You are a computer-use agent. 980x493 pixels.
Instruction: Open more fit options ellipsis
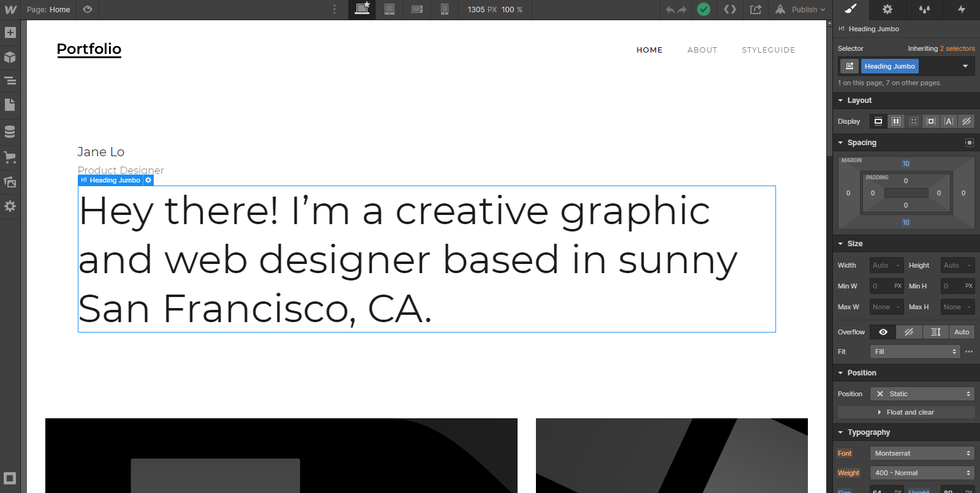(969, 352)
